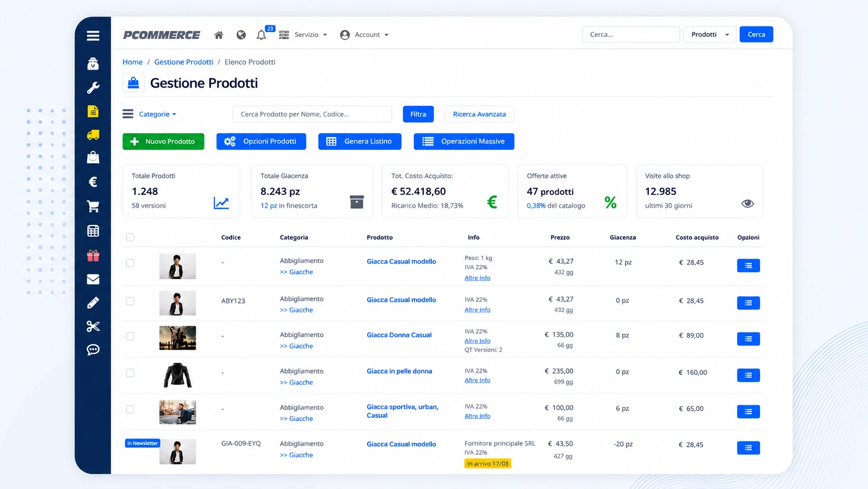Viewport: 868px width, 489px height.
Task: Click the pencil edit sidebar icon
Action: click(93, 302)
